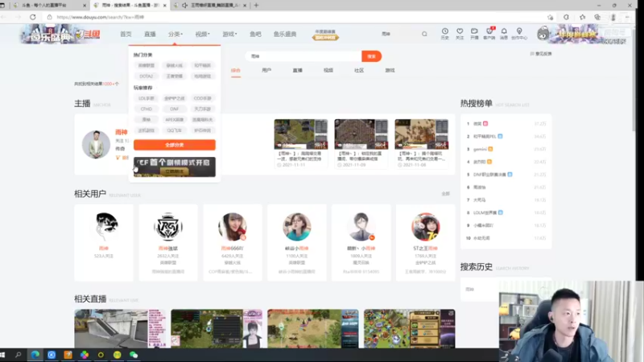The image size is (644, 362).
Task: Open the 历史 history clock icon
Action: click(x=445, y=34)
